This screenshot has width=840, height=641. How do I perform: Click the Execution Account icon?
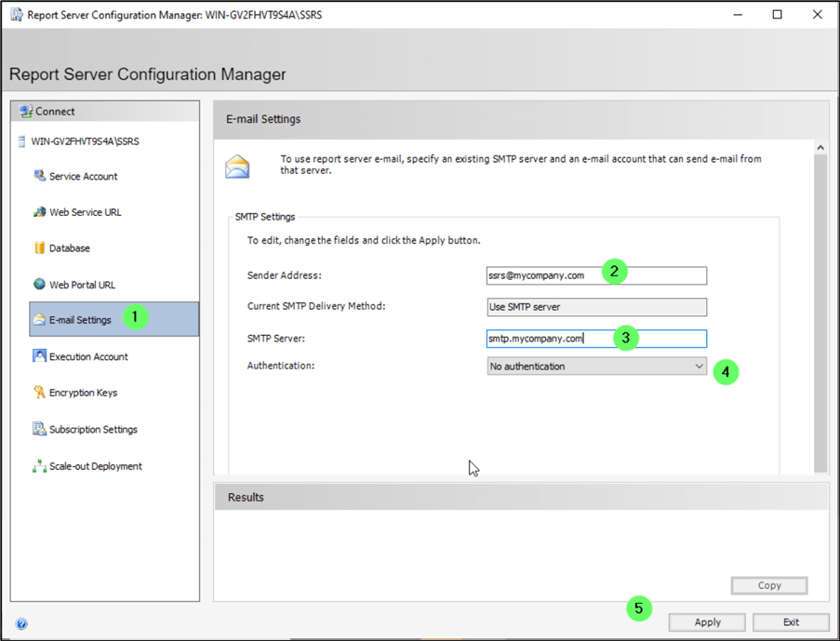pos(39,356)
